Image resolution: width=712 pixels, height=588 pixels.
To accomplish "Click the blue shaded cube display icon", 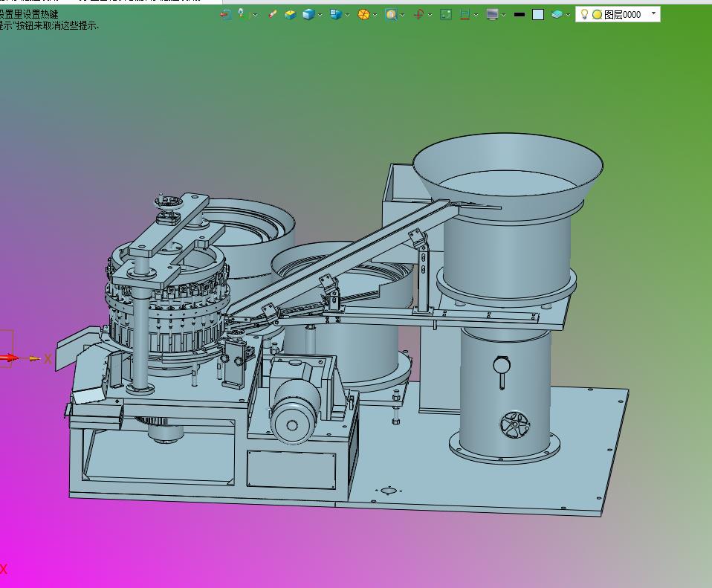I will [308, 14].
